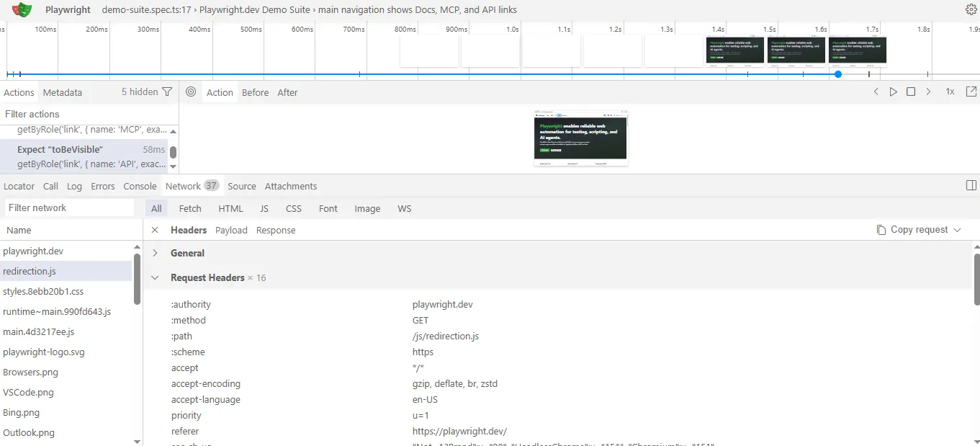This screenshot has width=980, height=446.
Task: Show the Payload request tab
Action: [x=231, y=230]
